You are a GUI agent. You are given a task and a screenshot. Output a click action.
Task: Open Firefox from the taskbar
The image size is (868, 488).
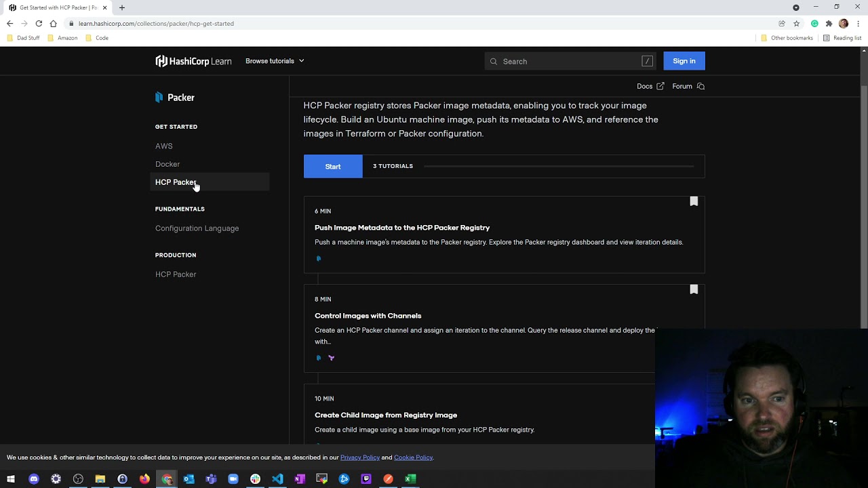click(144, 479)
